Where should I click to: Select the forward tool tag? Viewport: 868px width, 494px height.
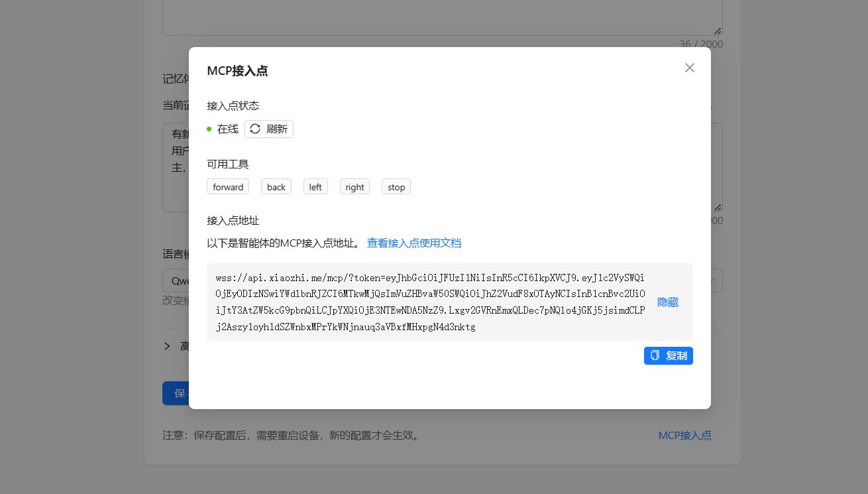(228, 187)
